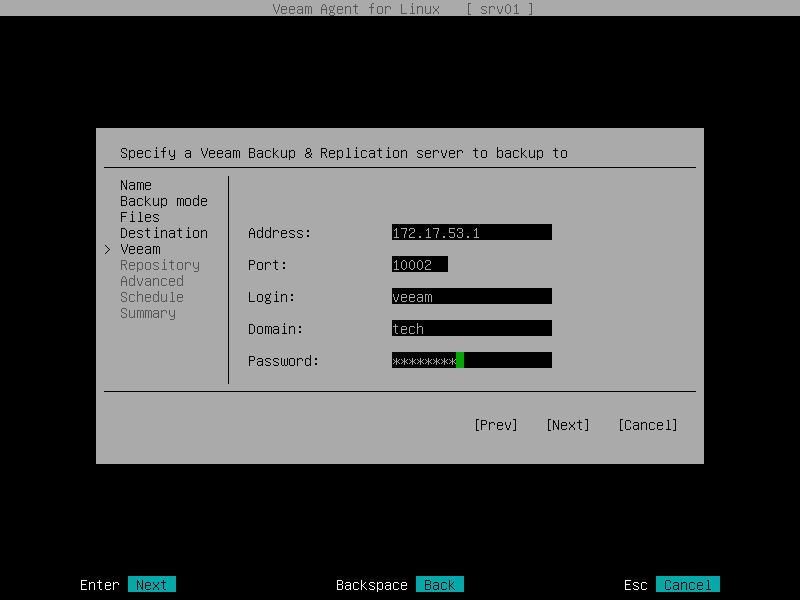Click the '>' current step marker
800x600 pixels.
(x=108, y=249)
